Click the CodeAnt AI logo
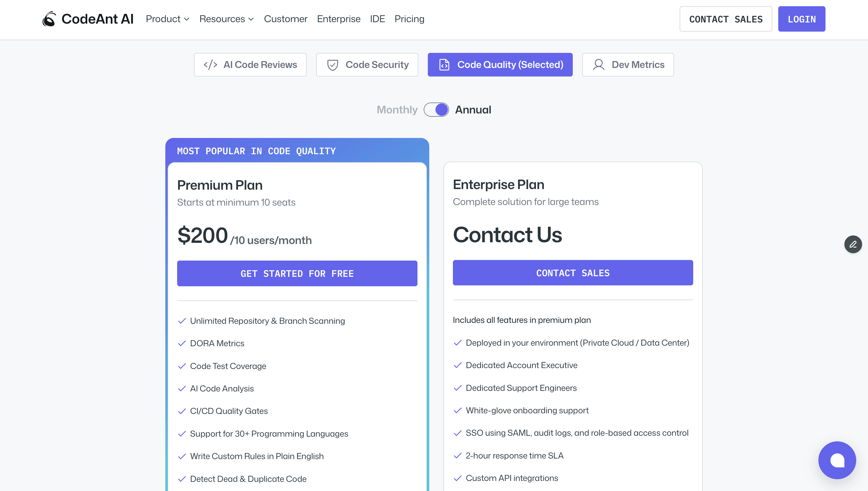Viewport: 868px width, 491px height. pos(87,19)
